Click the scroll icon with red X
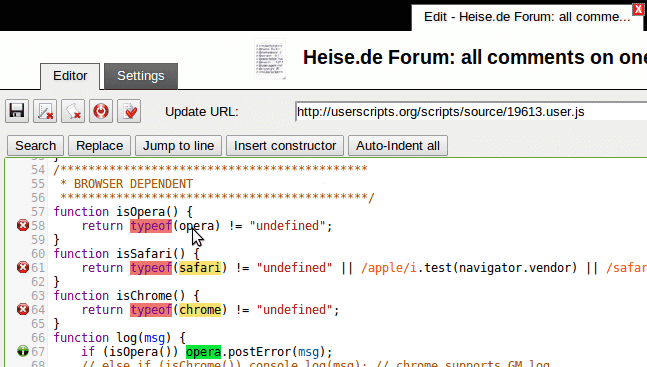The image size is (647, 367). click(73, 111)
